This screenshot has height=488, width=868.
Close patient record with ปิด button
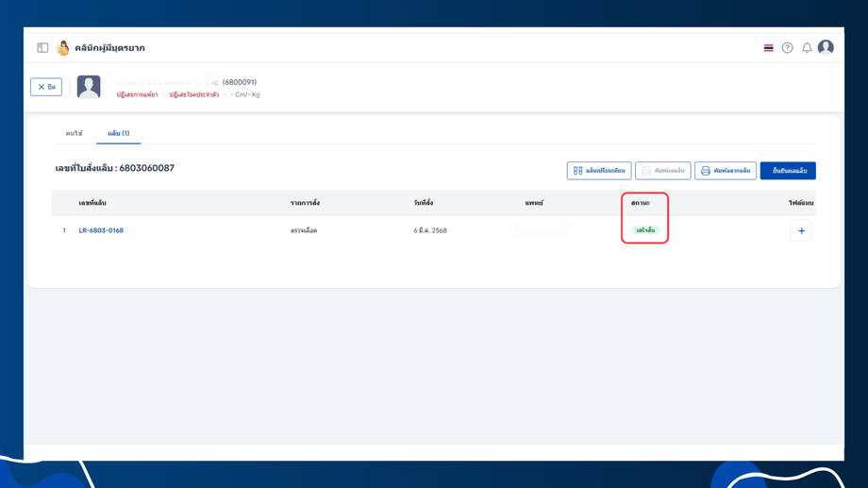(x=46, y=87)
